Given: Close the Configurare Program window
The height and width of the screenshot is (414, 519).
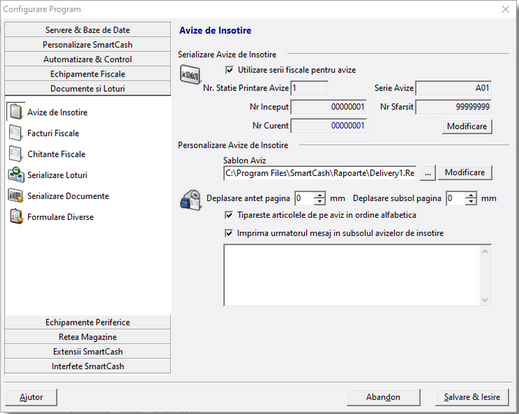Looking at the screenshot, I should (x=505, y=9).
